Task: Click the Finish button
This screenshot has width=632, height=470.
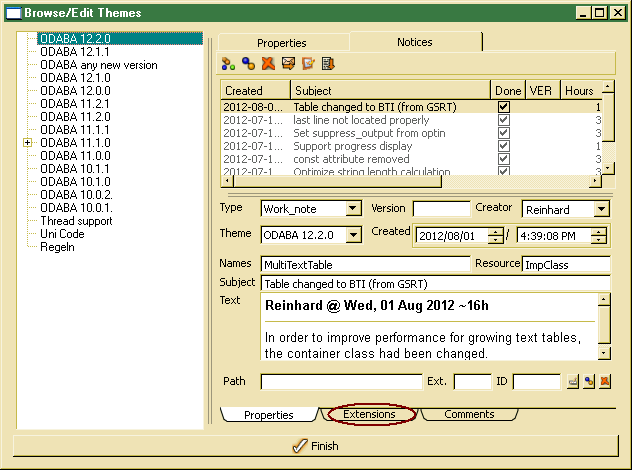Action: click(315, 446)
